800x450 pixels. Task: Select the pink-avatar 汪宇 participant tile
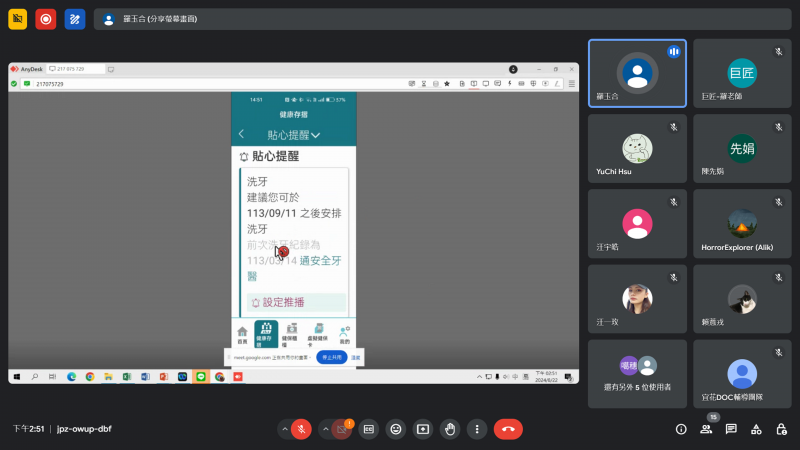637,223
